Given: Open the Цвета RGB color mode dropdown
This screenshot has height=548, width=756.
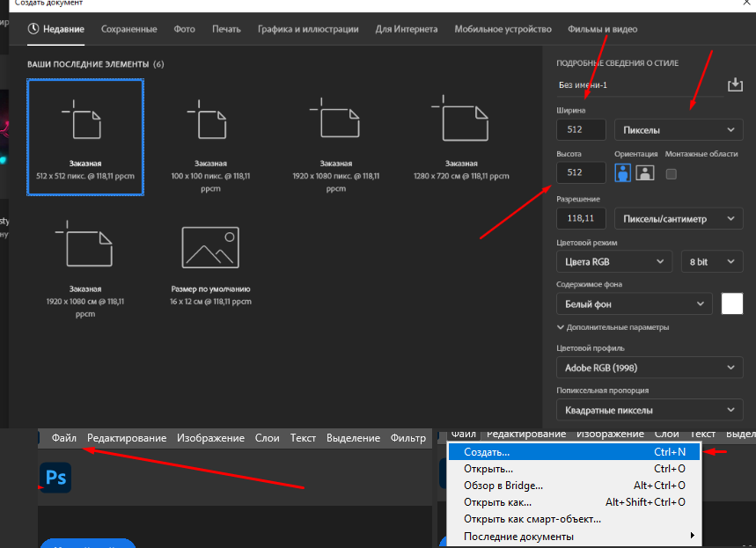Looking at the screenshot, I should [614, 262].
